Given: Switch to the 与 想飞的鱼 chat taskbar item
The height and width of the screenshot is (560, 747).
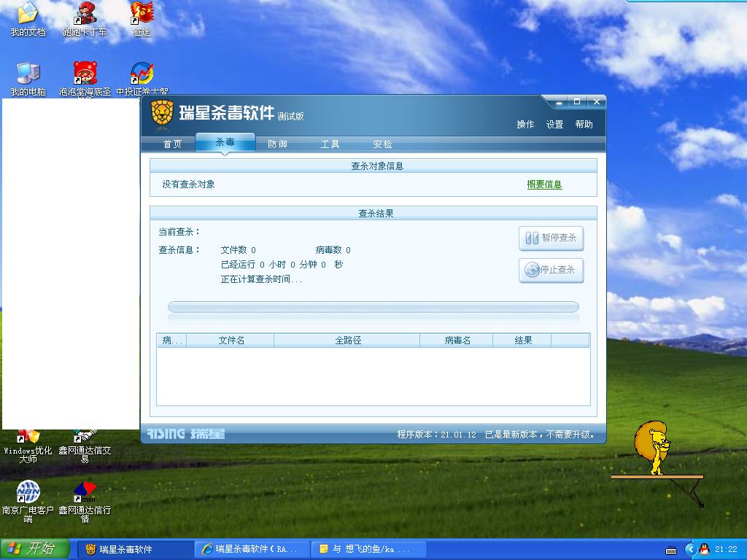Looking at the screenshot, I should (x=368, y=550).
